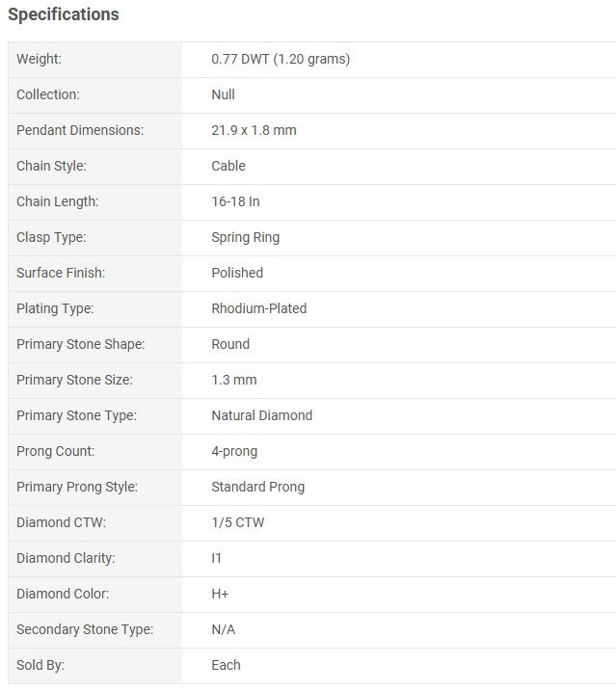The width and height of the screenshot is (616, 690).
Task: Click the Spring Ring clasp value
Action: coord(245,238)
